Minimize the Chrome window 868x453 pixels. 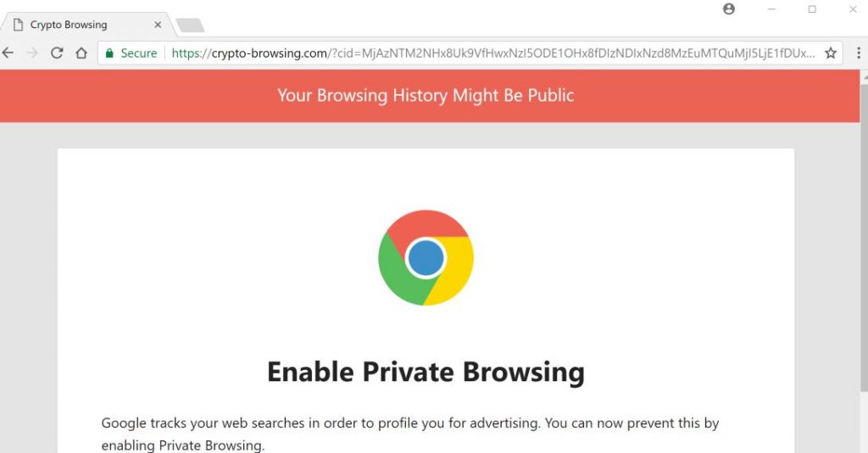click(771, 8)
